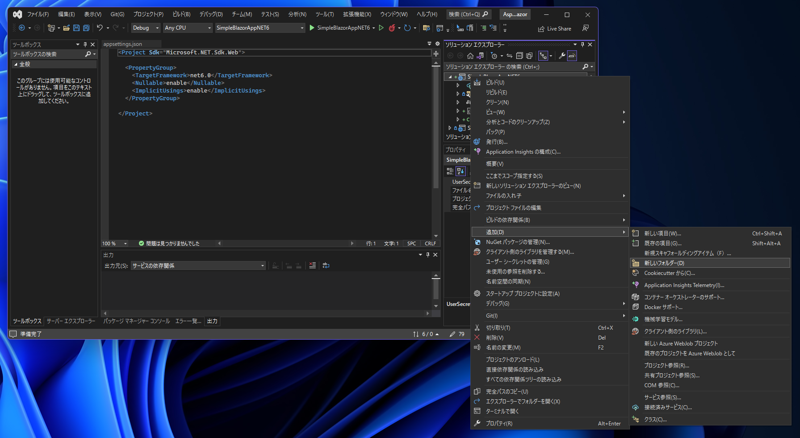Click navigate back arrow in main toolbar
This screenshot has height=438, width=800.
pyautogui.click(x=22, y=28)
